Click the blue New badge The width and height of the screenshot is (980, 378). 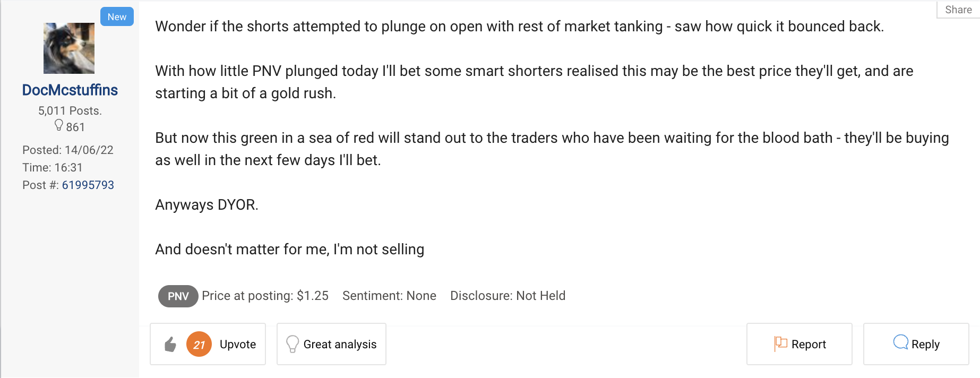pos(117,17)
